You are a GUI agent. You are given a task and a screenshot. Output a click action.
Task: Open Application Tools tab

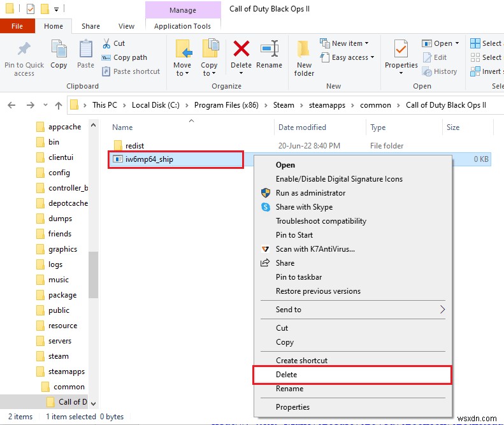pyautogui.click(x=183, y=26)
